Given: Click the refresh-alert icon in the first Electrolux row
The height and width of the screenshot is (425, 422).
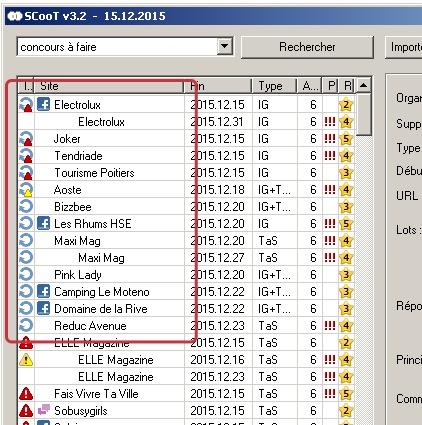Looking at the screenshot, I should 26,105.
